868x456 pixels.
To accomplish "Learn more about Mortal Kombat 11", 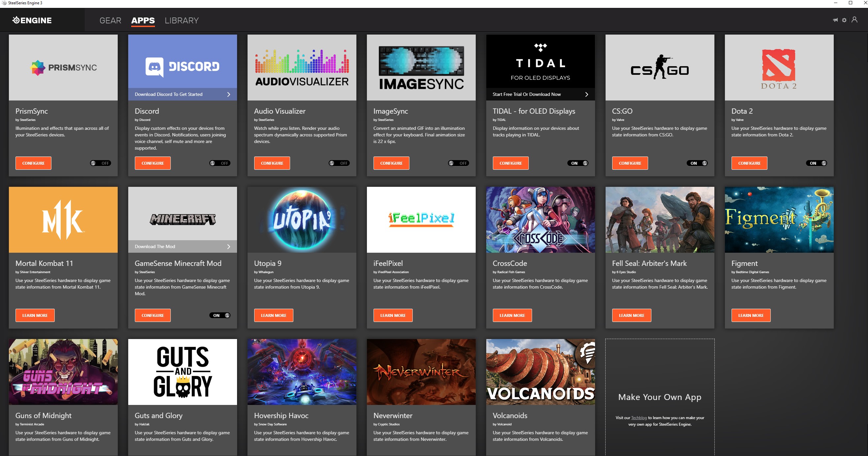I will click(35, 315).
